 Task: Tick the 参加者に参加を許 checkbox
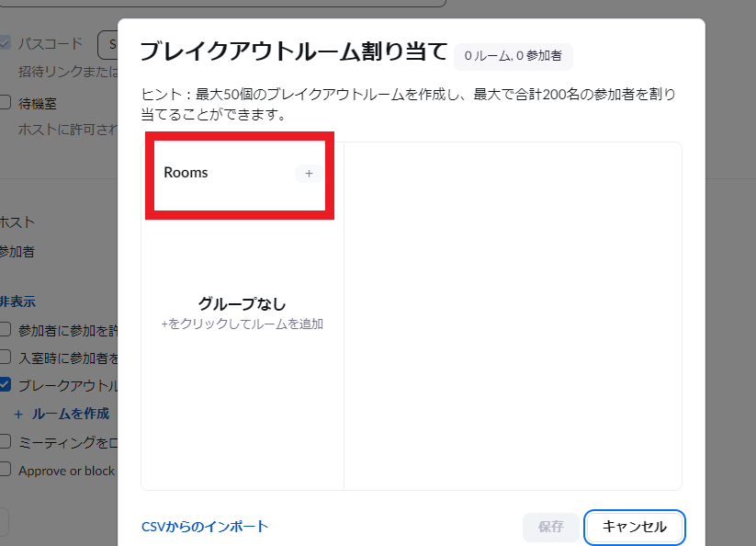pos(6,329)
